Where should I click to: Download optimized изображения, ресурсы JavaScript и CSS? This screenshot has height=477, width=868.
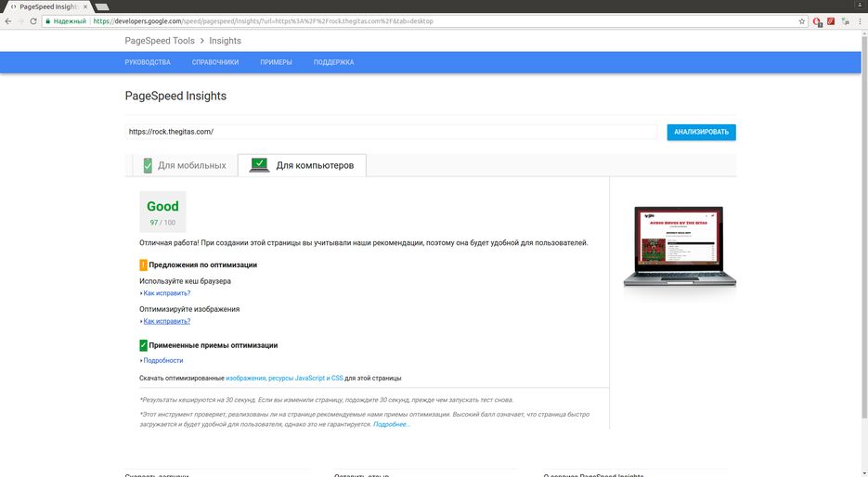click(x=284, y=378)
